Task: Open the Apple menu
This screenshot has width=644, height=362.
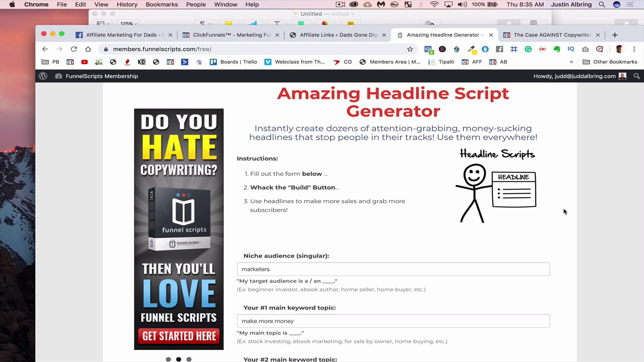Action: [x=12, y=5]
